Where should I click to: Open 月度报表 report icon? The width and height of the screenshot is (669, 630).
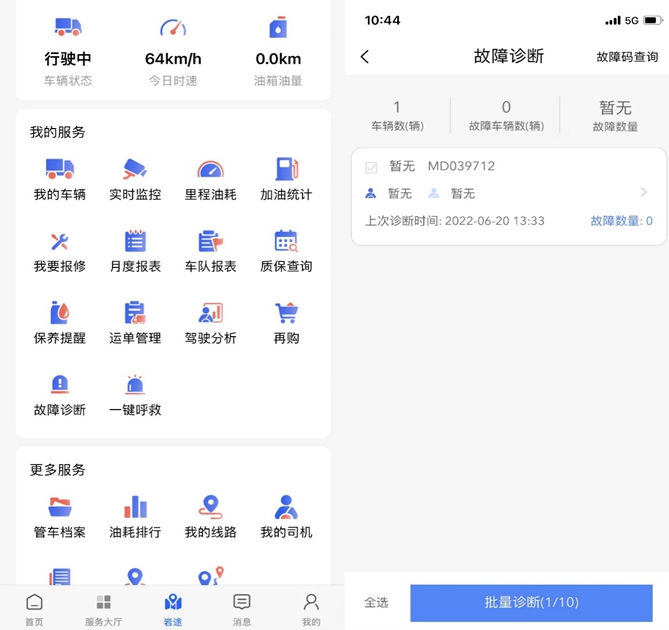[x=135, y=241]
